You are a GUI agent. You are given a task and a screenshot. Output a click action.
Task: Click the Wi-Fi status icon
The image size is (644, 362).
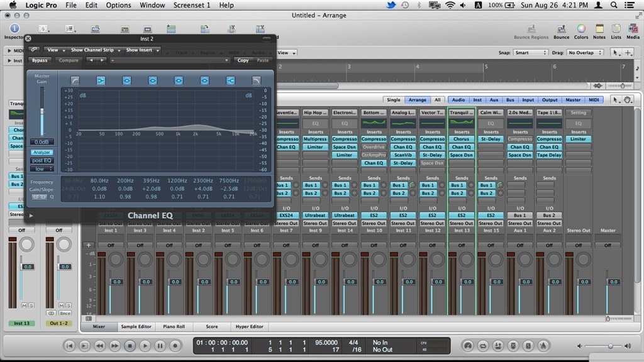(450, 5)
